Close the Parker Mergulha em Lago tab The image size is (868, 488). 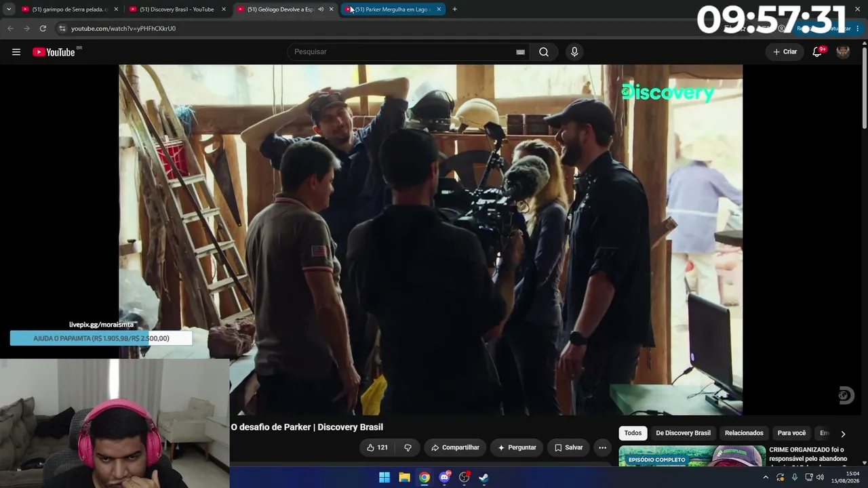pos(439,9)
